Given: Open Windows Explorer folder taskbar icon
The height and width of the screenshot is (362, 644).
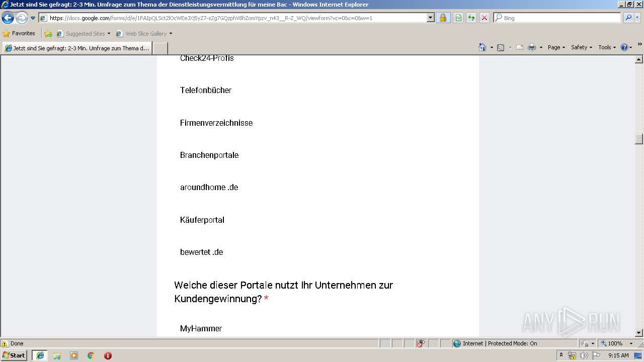Looking at the screenshot, I should (57, 355).
